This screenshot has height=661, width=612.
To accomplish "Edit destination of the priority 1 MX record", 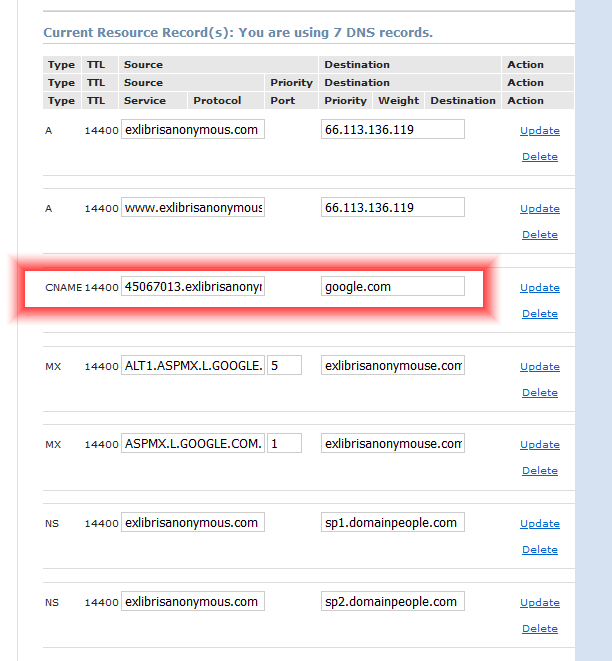I will point(392,443).
